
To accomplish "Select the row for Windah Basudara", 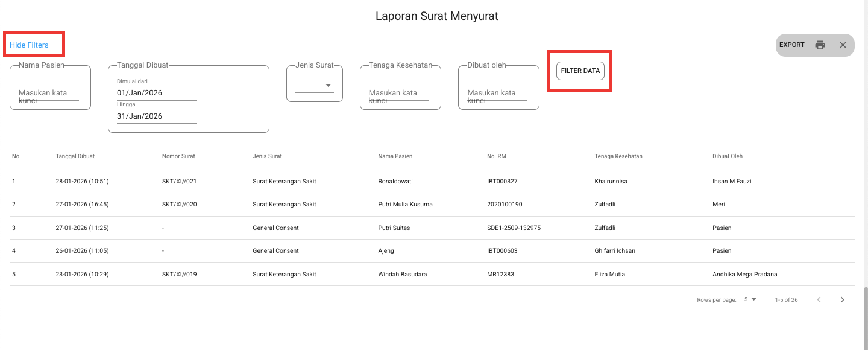I will (402, 275).
